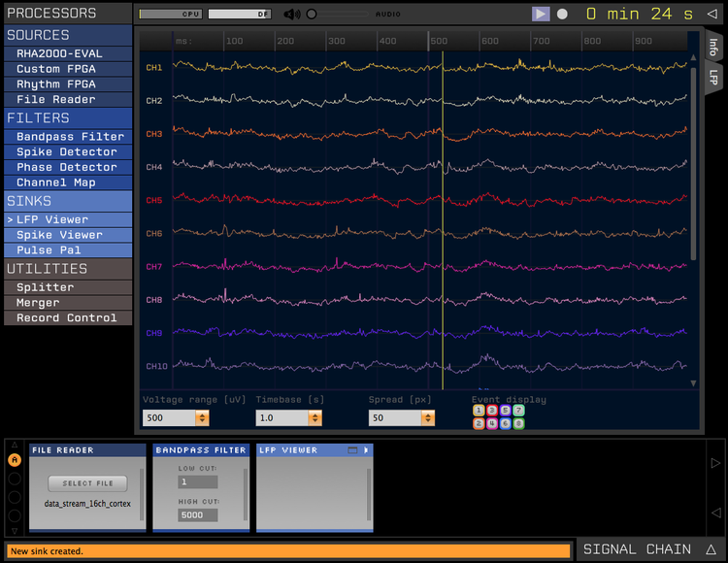Toggle event display channel 1
This screenshot has width=728, height=563.
coord(478,411)
